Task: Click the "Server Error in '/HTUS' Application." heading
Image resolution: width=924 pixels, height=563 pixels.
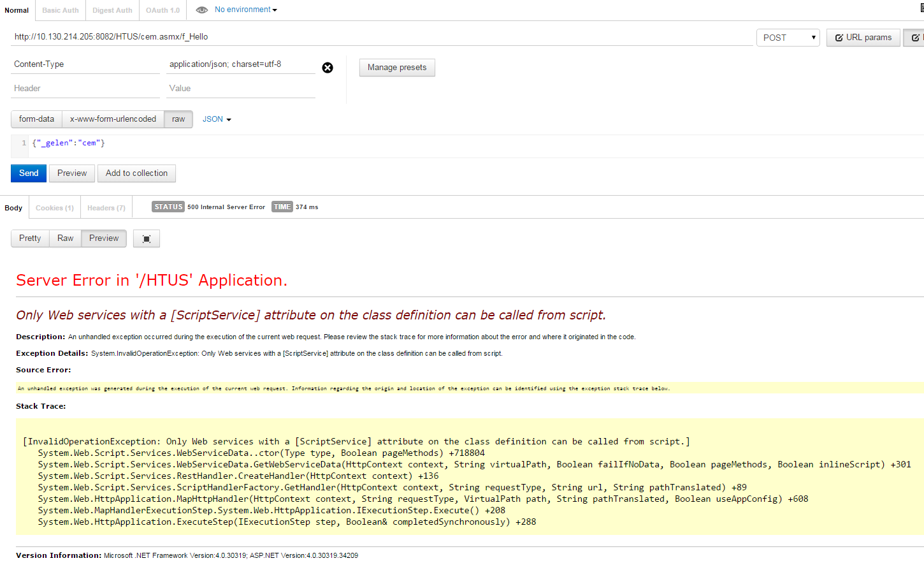Action: (152, 281)
